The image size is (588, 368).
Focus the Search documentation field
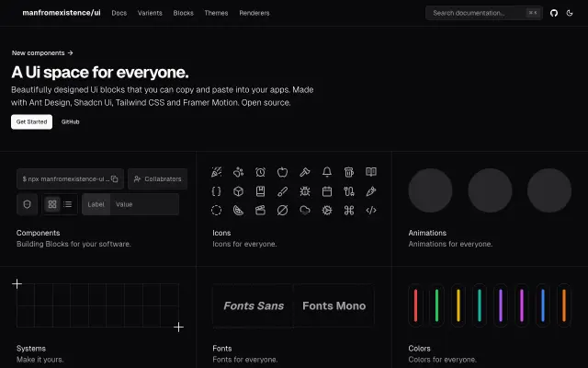(x=484, y=13)
